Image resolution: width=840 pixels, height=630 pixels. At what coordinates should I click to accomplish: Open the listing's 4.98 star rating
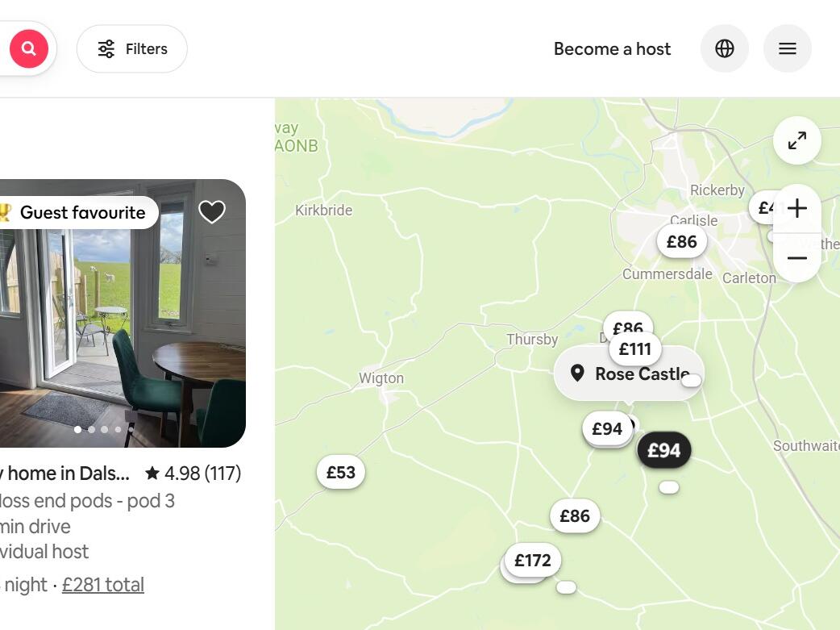(193, 474)
